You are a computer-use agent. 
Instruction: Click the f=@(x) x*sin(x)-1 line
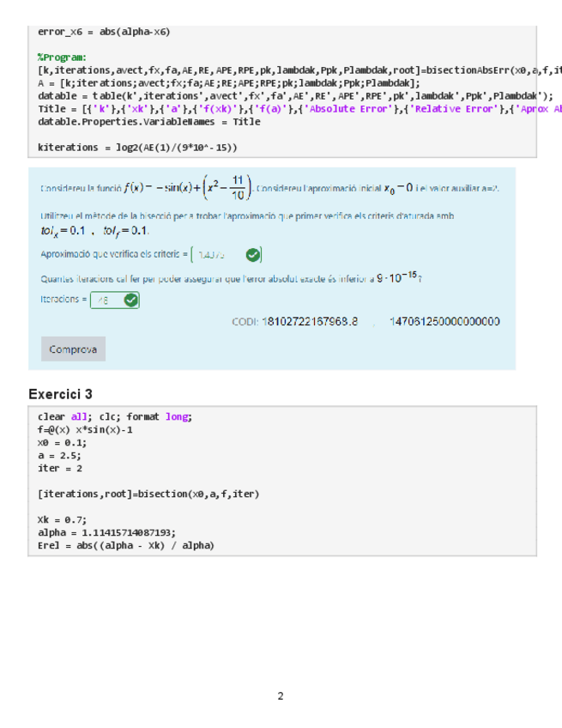pos(86,429)
